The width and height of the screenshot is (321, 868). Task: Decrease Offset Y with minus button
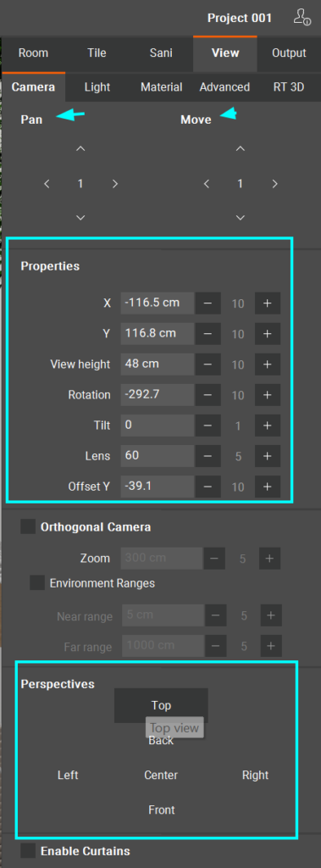pos(208,487)
